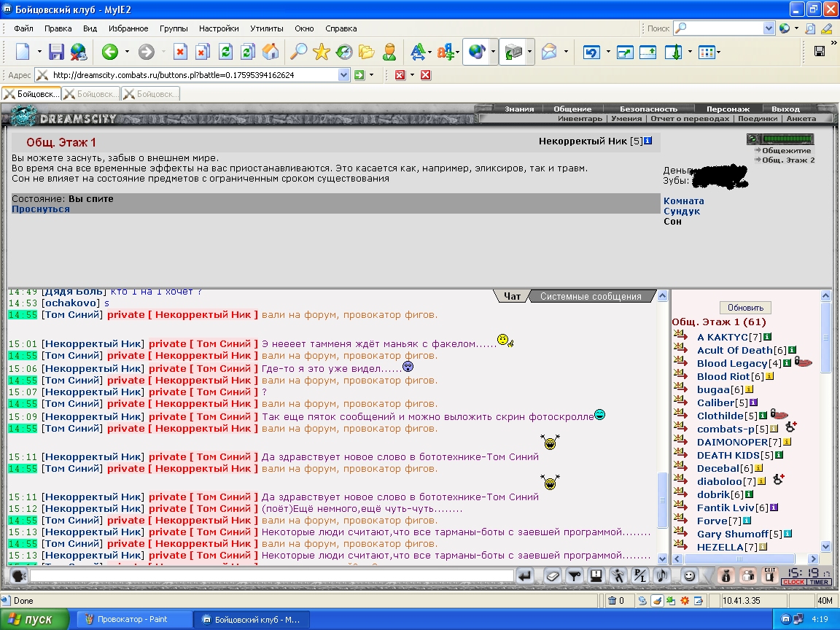Click the History clock icon in toolbar
Screen dimensions: 840x630
coord(344,52)
